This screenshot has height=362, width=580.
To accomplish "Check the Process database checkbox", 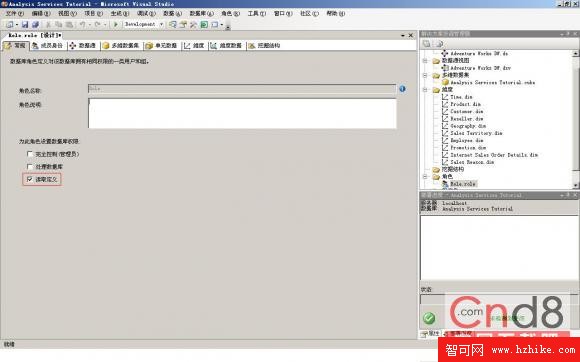I will click(30, 167).
